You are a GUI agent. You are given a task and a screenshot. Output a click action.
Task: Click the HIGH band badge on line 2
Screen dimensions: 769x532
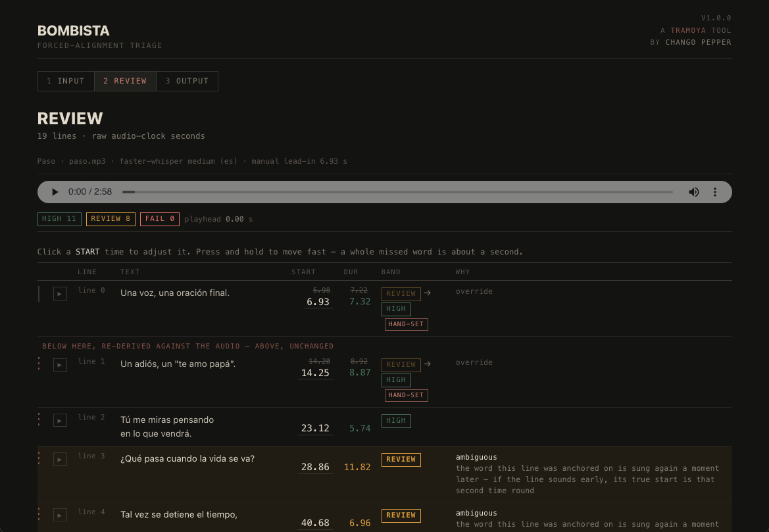point(396,421)
